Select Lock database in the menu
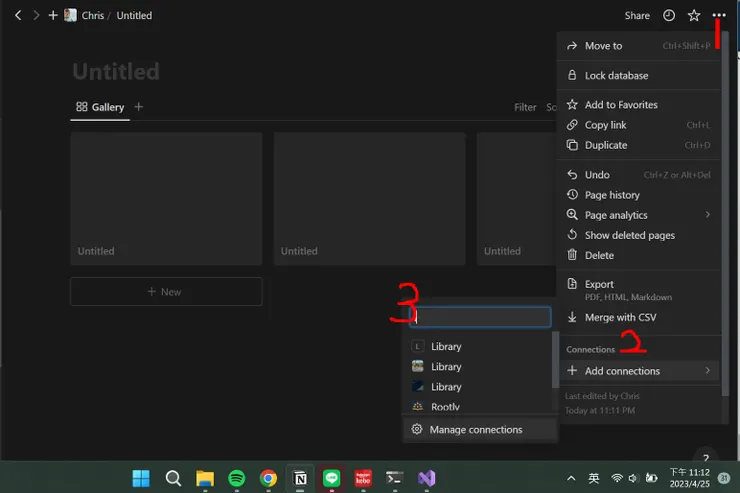740x493 pixels. 616,75
